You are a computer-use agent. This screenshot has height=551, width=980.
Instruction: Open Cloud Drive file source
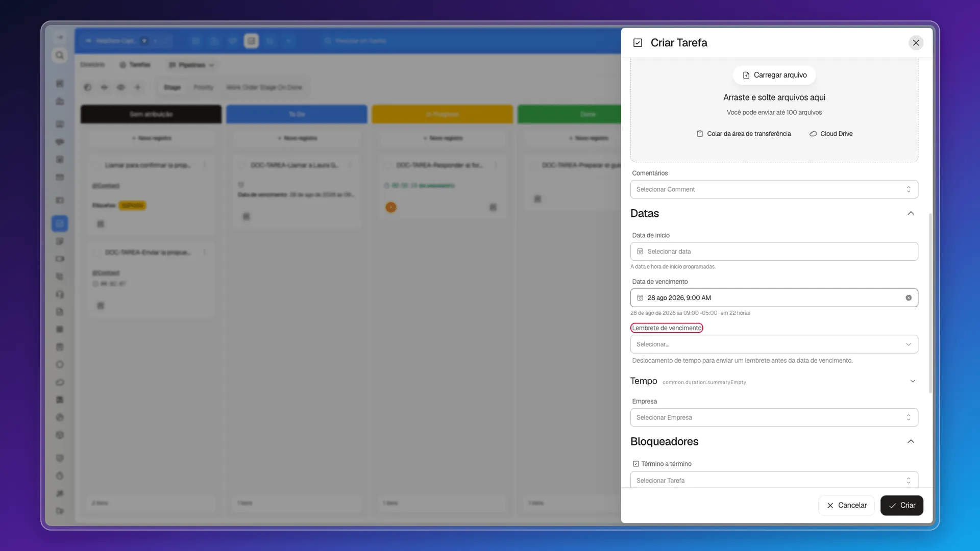point(831,134)
